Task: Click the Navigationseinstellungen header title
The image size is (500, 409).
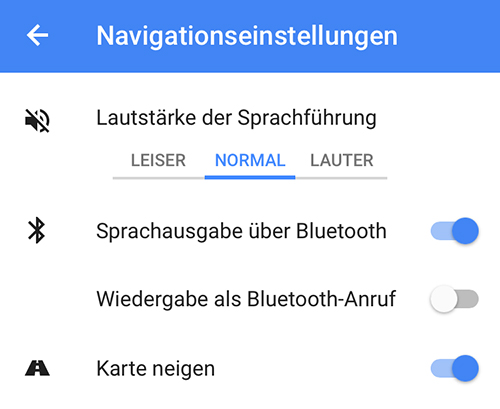Action: [x=247, y=36]
